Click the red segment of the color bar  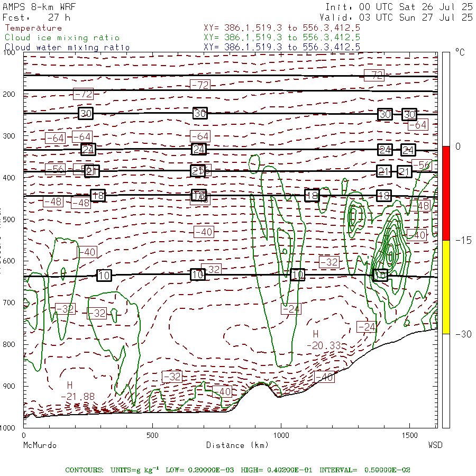click(x=446, y=193)
